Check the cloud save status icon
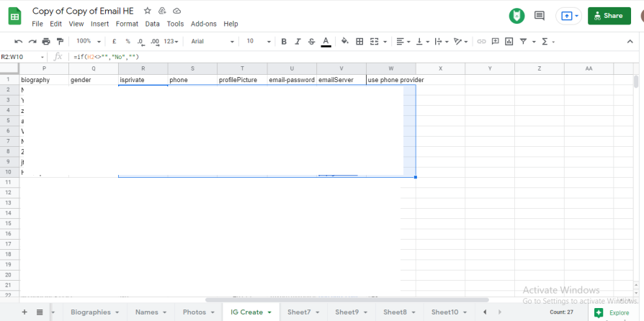Viewport: 644px width, 321px height. (x=177, y=11)
